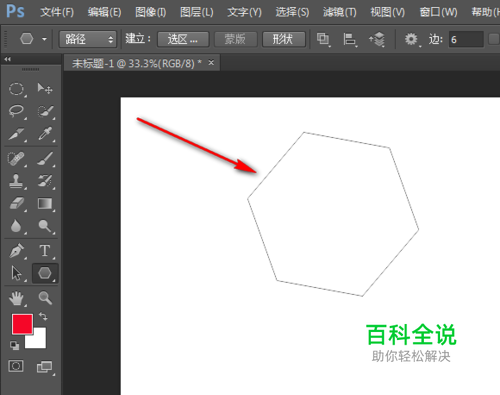Select the Eraser tool
500x395 pixels.
16,203
